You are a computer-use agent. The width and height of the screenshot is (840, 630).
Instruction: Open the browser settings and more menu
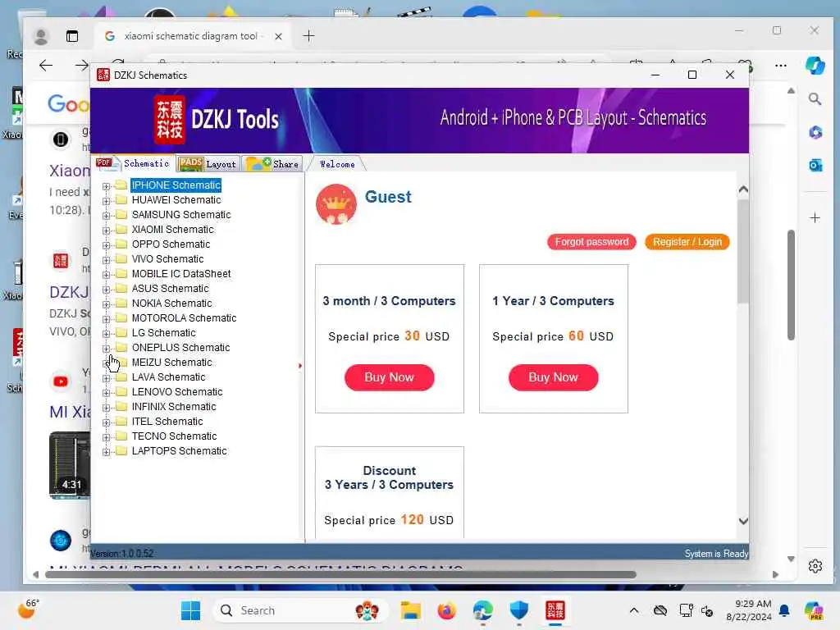coord(781,66)
